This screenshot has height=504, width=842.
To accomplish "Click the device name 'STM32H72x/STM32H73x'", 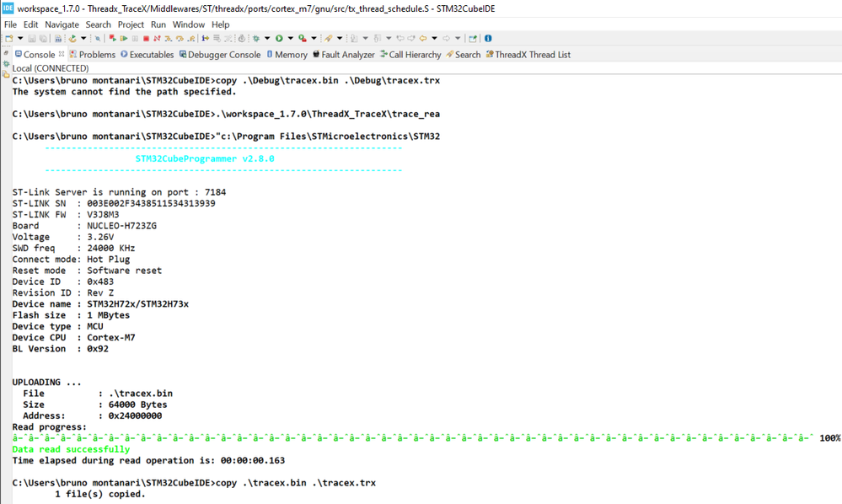I will (137, 304).
